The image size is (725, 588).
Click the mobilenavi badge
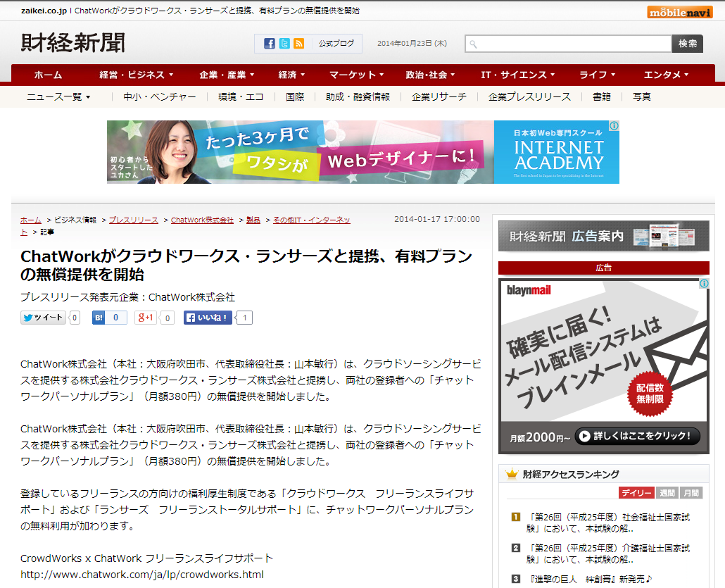pyautogui.click(x=680, y=12)
